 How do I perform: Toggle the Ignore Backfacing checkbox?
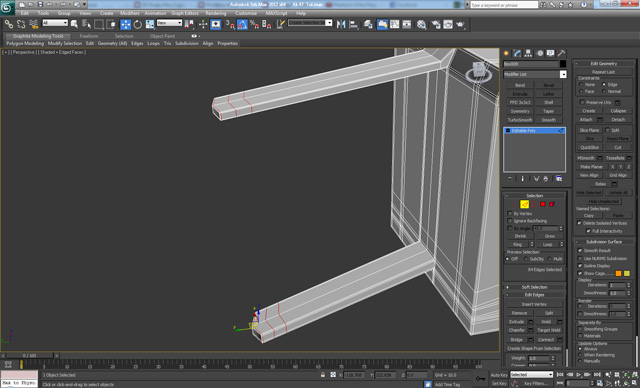[509, 221]
